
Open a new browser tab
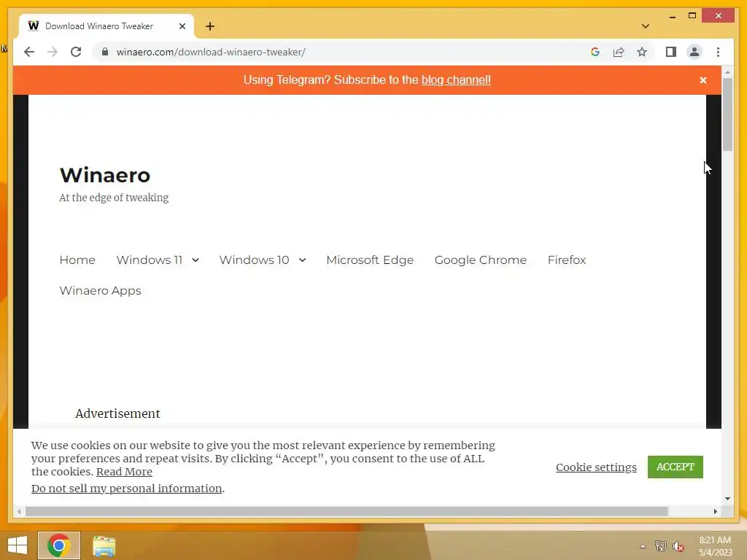coord(210,26)
